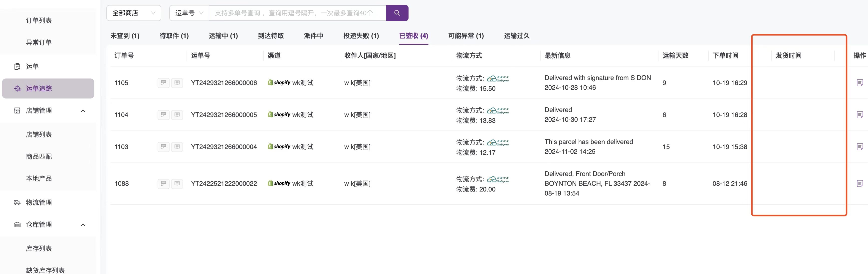Open flag remark icon for order 1088
The height and width of the screenshot is (274, 868).
(163, 183)
